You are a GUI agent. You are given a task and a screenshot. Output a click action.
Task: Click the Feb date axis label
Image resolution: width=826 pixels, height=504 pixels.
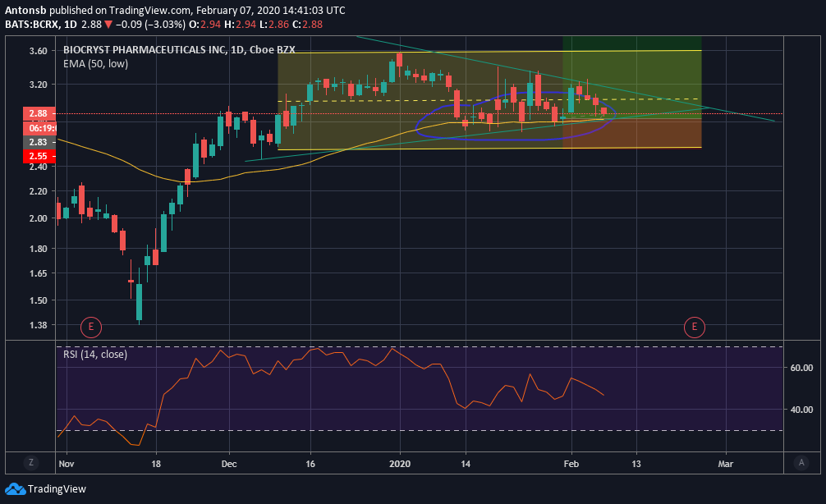pos(571,464)
